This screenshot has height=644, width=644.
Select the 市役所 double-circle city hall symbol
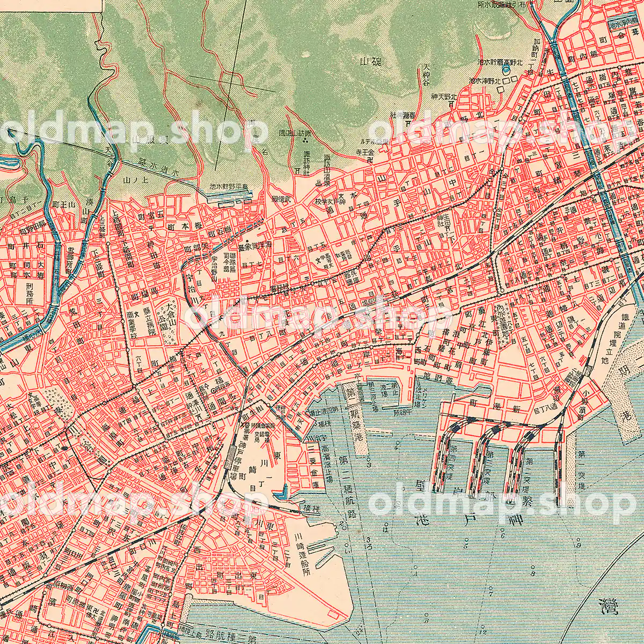214,391
